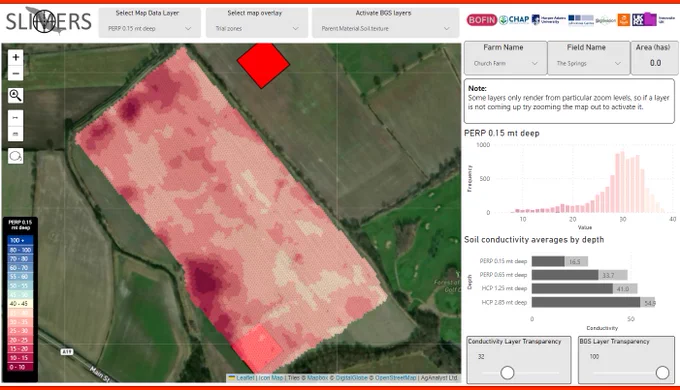Screen dimensions: 680x390
Task: Click the AgAnalyst Ltd attribution text
Action: click(x=439, y=378)
